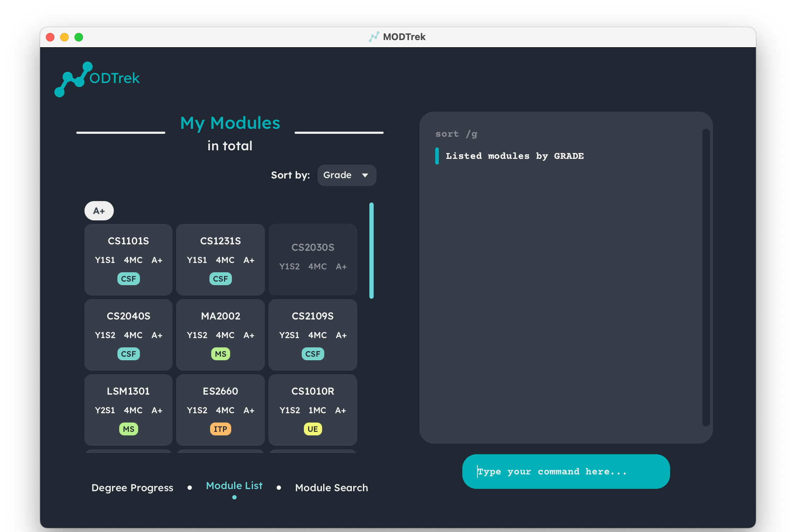Switch to the Module List tab
This screenshot has width=796, height=532.
(x=234, y=486)
